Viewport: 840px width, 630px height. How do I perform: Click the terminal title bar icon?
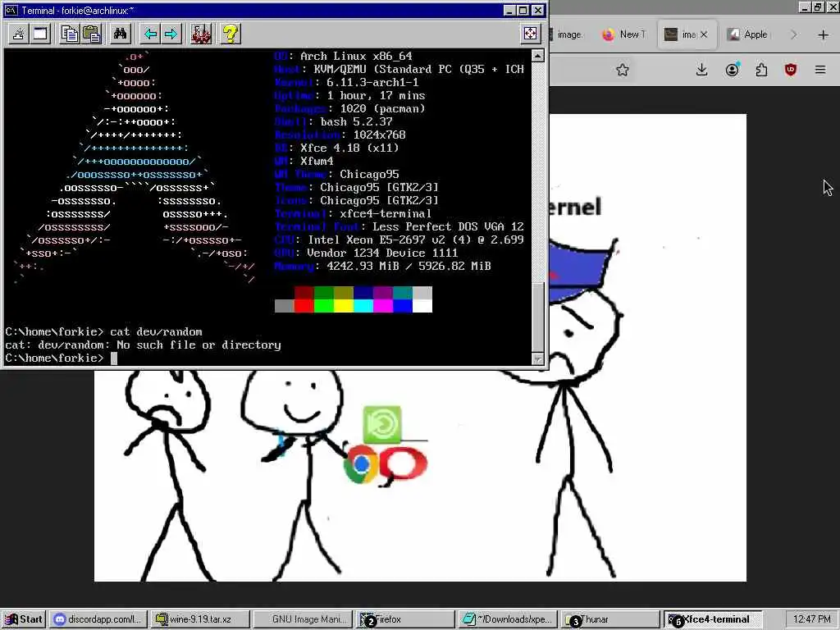click(11, 10)
